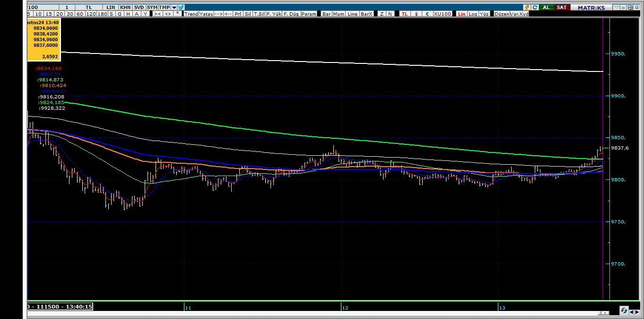Click the --> arrow drawing tool
The height and width of the screenshot is (319, 644).
click(x=219, y=14)
